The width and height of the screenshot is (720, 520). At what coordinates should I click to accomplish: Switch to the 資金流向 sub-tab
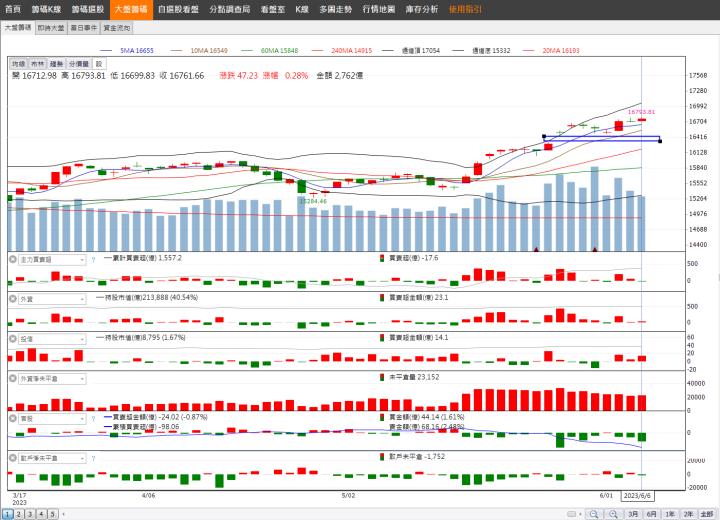pos(116,28)
